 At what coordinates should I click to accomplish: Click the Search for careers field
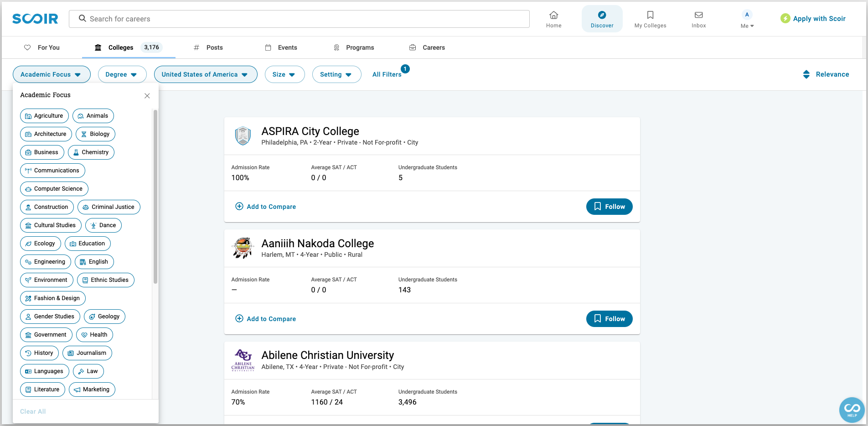tap(299, 19)
